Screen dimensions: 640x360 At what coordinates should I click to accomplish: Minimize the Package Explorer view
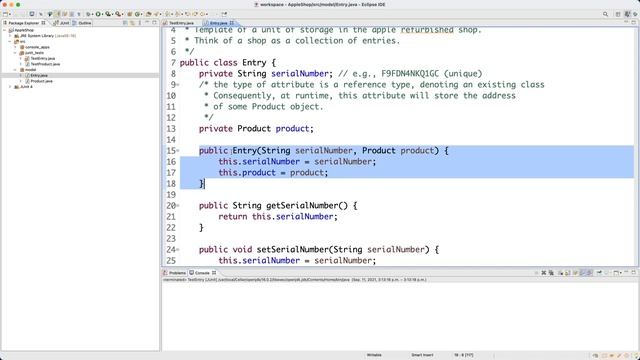[147, 22]
